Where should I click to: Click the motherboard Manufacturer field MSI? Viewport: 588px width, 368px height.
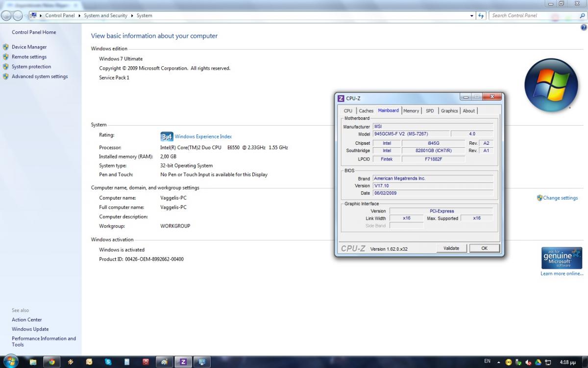[433, 127]
